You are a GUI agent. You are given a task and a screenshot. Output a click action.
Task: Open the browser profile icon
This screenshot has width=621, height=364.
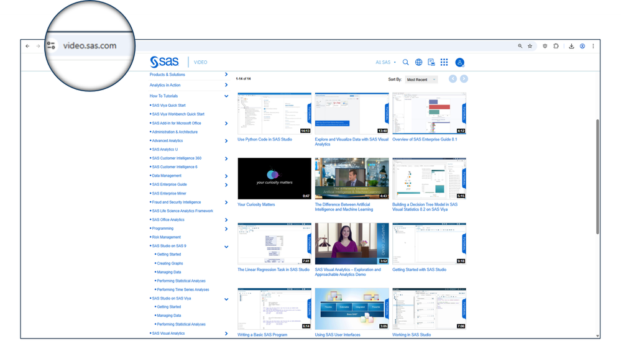point(582,46)
